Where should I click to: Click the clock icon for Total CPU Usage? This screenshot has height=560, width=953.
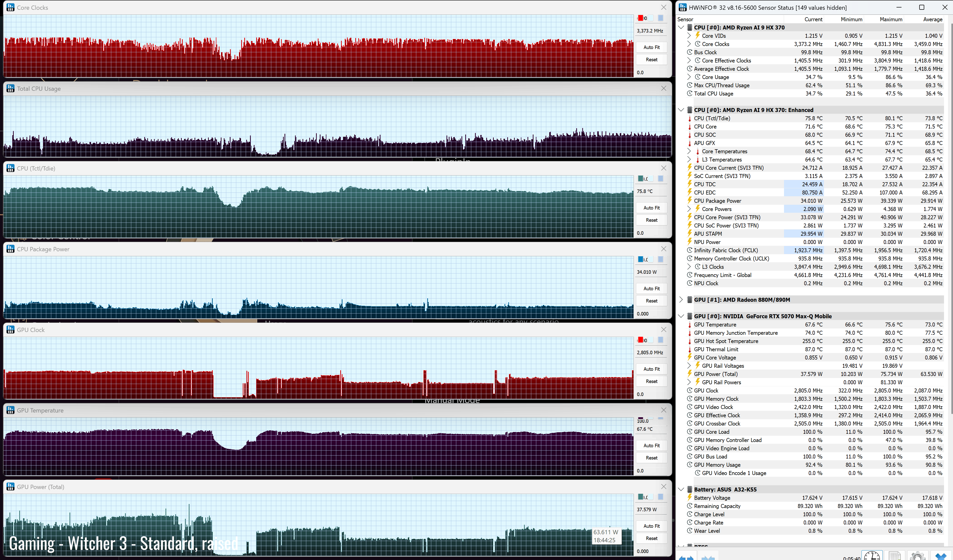click(690, 93)
